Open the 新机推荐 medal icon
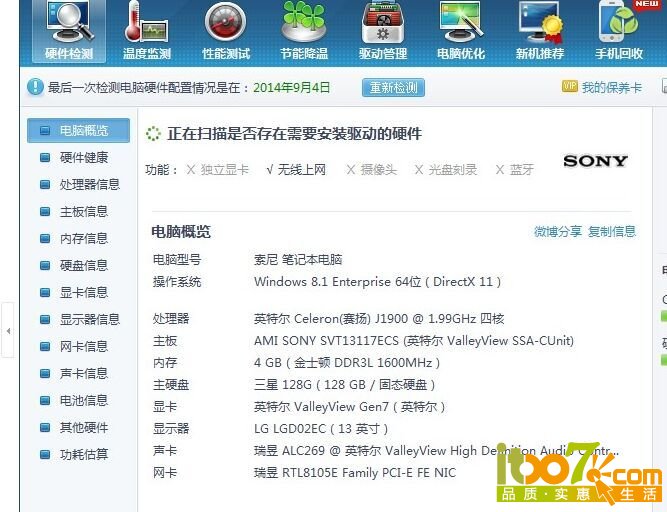This screenshot has width=667, height=512. [x=540, y=31]
